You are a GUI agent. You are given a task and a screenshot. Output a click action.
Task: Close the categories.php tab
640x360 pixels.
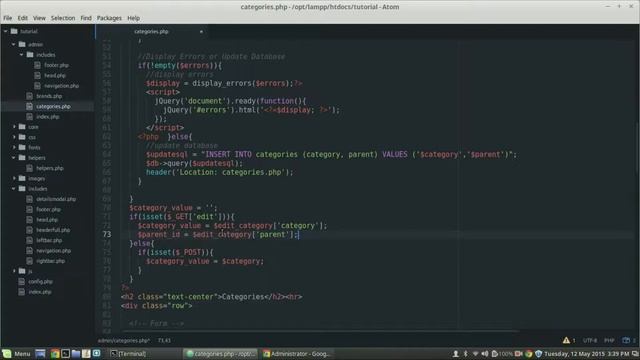[201, 31]
